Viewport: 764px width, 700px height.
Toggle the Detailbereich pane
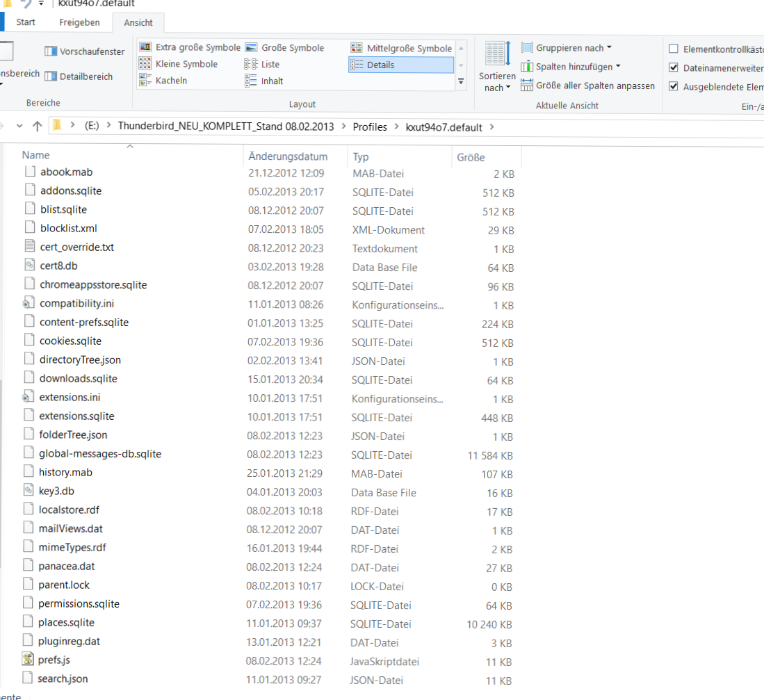(x=51, y=76)
